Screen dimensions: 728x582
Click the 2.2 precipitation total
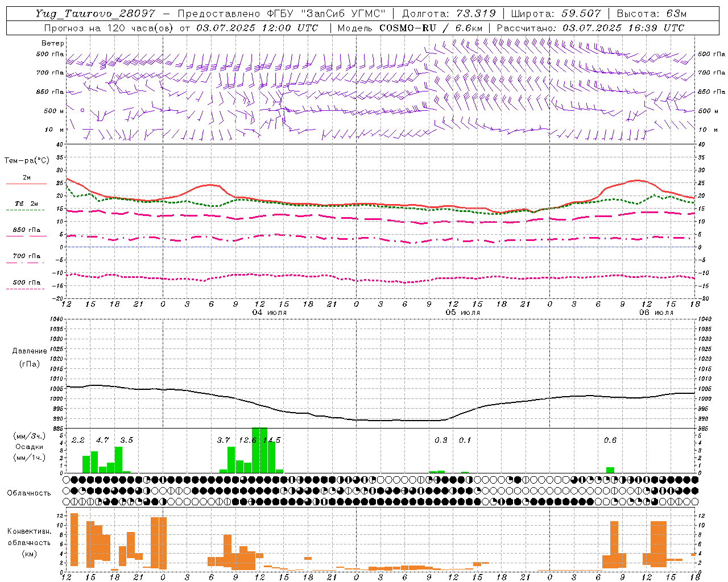coord(78,440)
